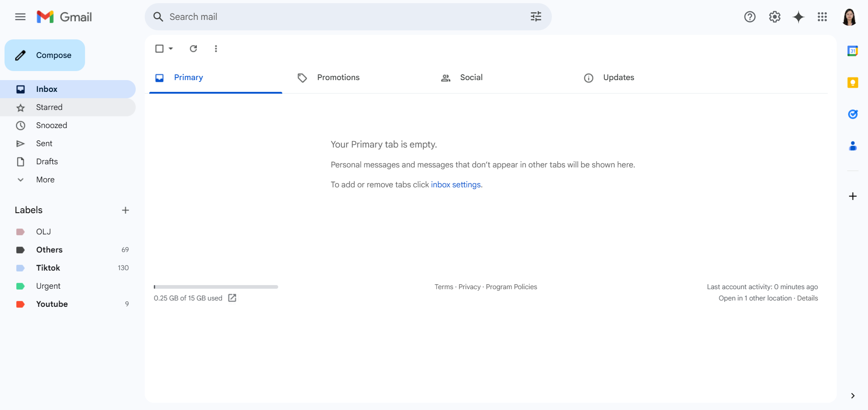Click the Refresh mail icon
Image resolution: width=868 pixels, height=410 pixels.
(x=193, y=48)
